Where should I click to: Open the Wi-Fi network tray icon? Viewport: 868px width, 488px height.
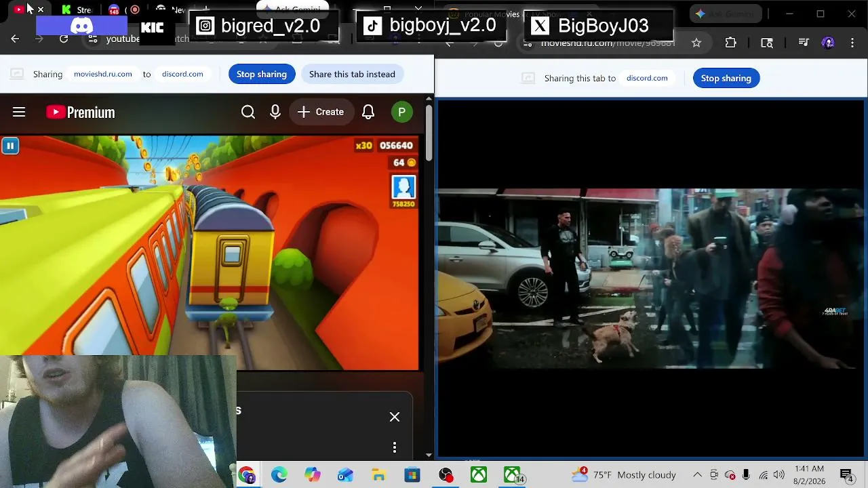coord(764,475)
